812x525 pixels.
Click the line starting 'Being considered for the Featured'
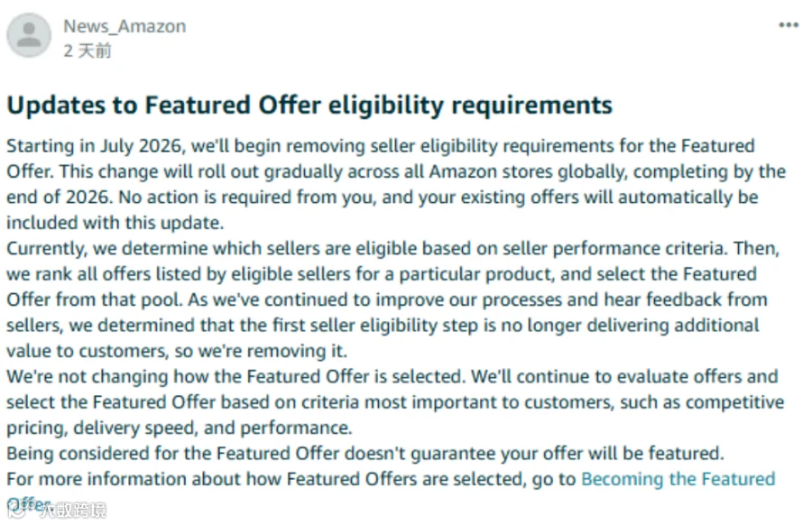(365, 454)
